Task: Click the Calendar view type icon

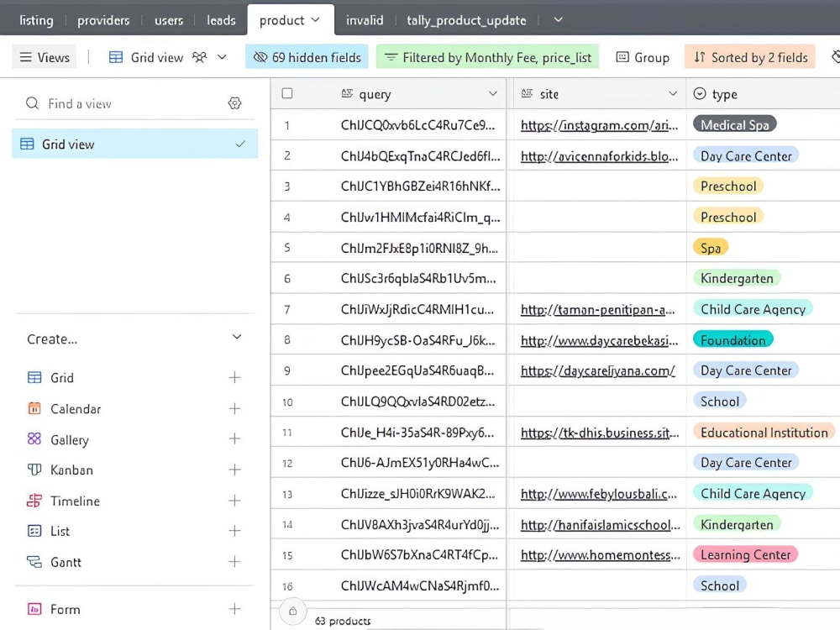Action: pos(34,409)
